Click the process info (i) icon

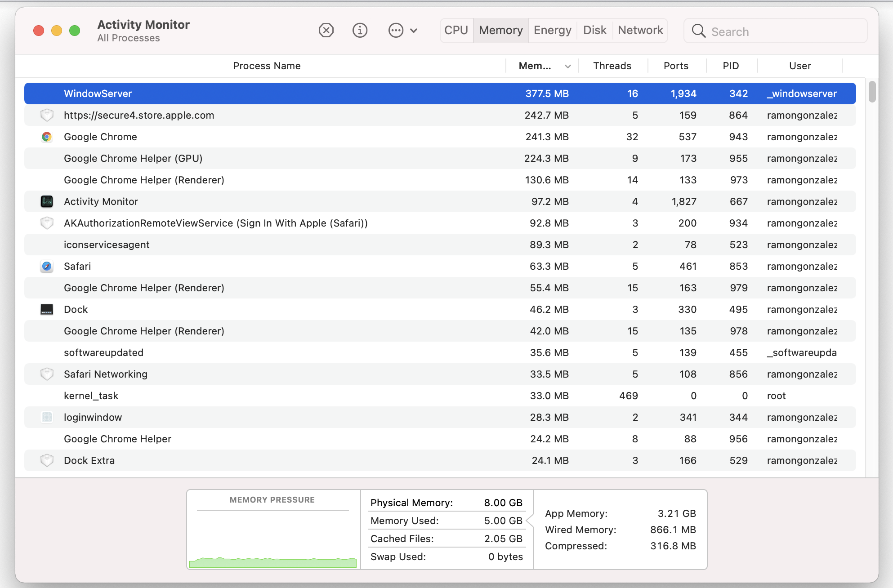coord(360,31)
